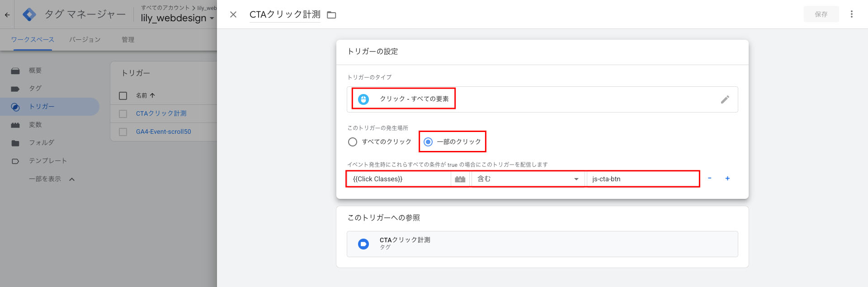The image size is (868, 287).
Task: Click the js-cta-btn value field
Action: [642, 179]
